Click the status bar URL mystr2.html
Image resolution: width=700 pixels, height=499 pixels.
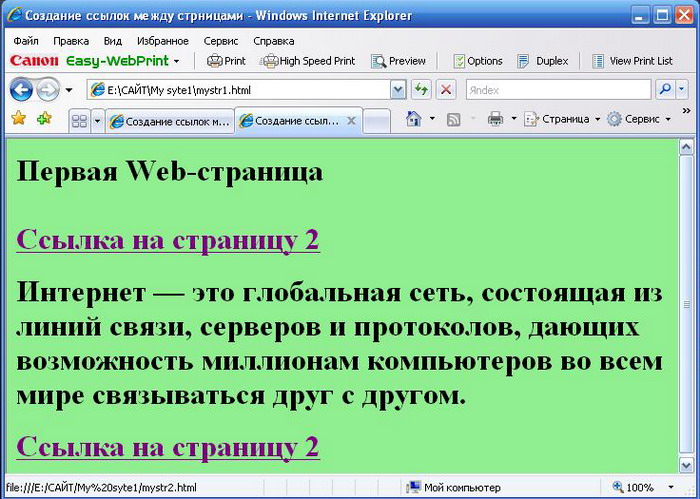tap(101, 487)
